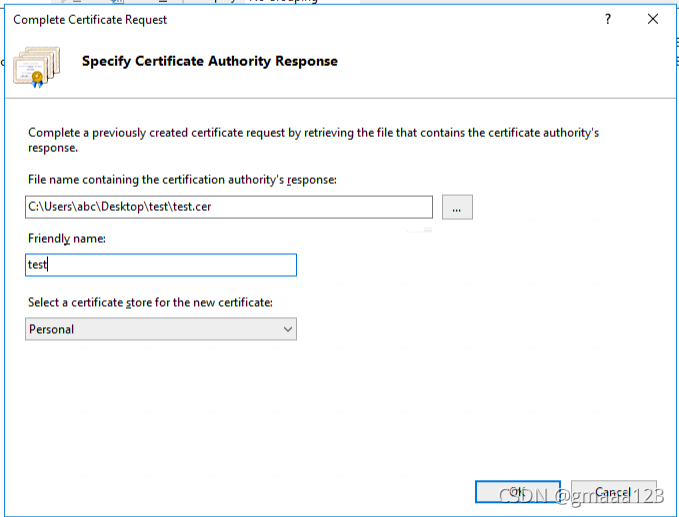Click the Complete Certificate Request title bar text

90,20
